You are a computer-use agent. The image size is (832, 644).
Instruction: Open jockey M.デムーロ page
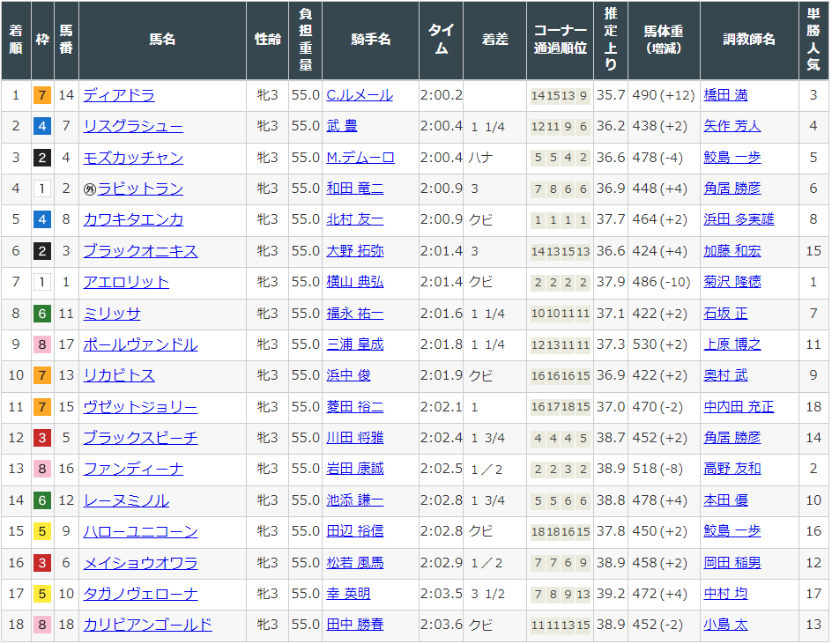click(360, 157)
